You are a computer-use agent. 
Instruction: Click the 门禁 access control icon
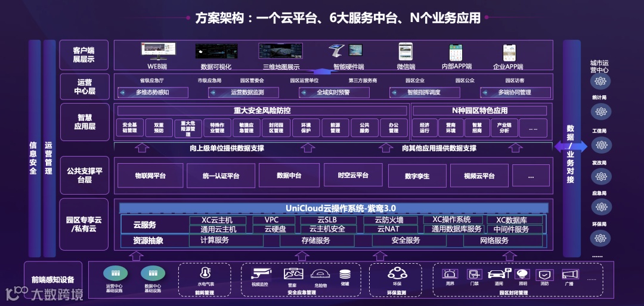pos(475,274)
